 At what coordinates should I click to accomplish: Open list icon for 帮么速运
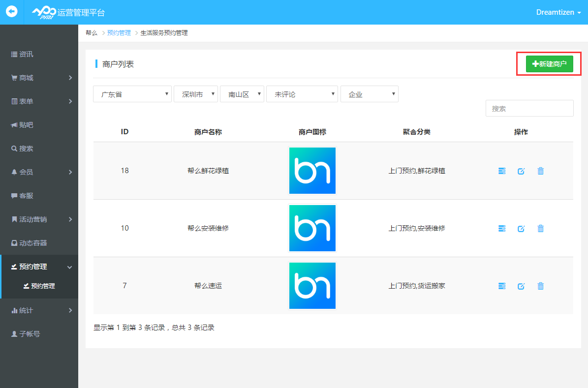(502, 286)
